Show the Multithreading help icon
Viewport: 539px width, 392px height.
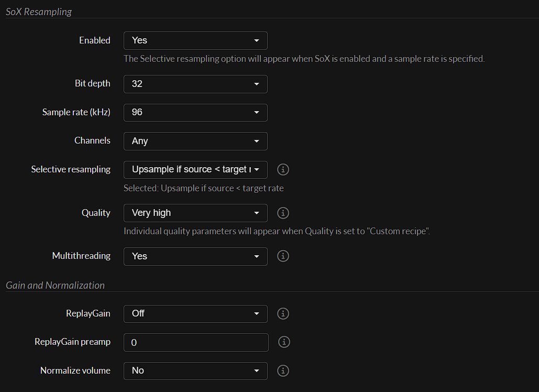(x=283, y=256)
